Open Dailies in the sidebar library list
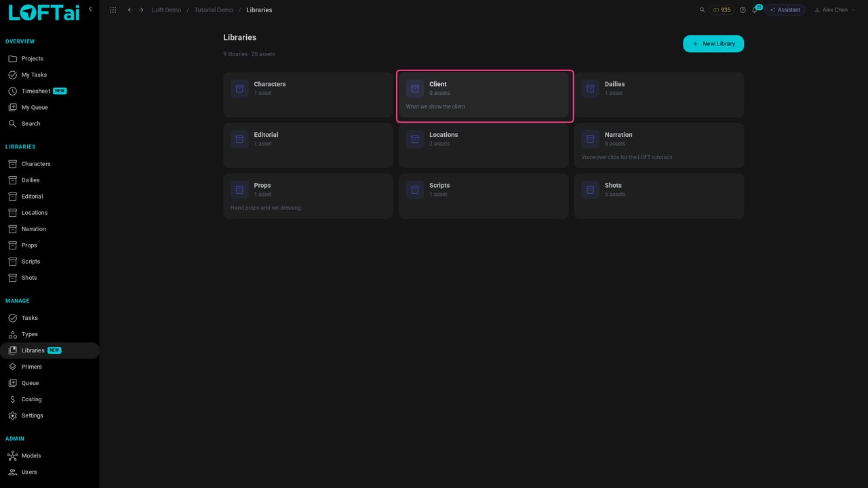Viewport: 868px width, 488px height. pos(50,180)
